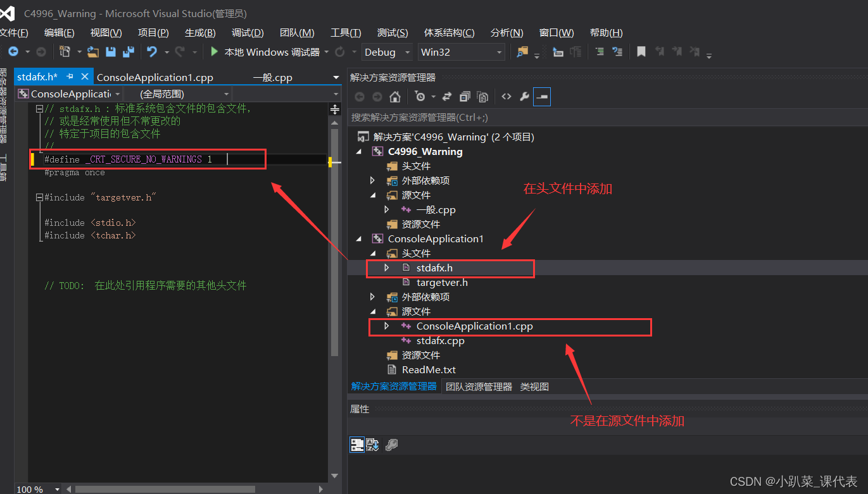Toggle the Preview Selected Items button

click(542, 96)
